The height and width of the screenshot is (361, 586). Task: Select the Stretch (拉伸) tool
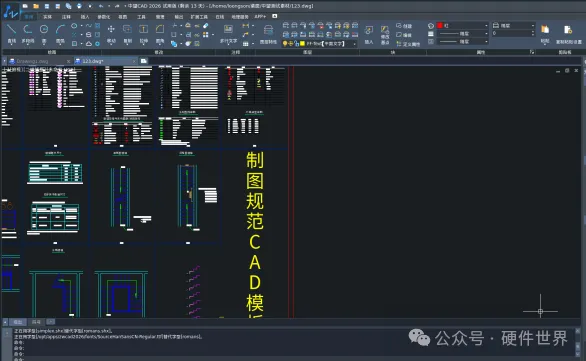[144, 33]
